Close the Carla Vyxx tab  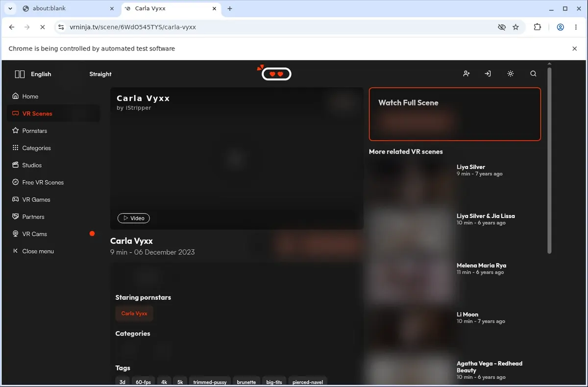point(214,8)
